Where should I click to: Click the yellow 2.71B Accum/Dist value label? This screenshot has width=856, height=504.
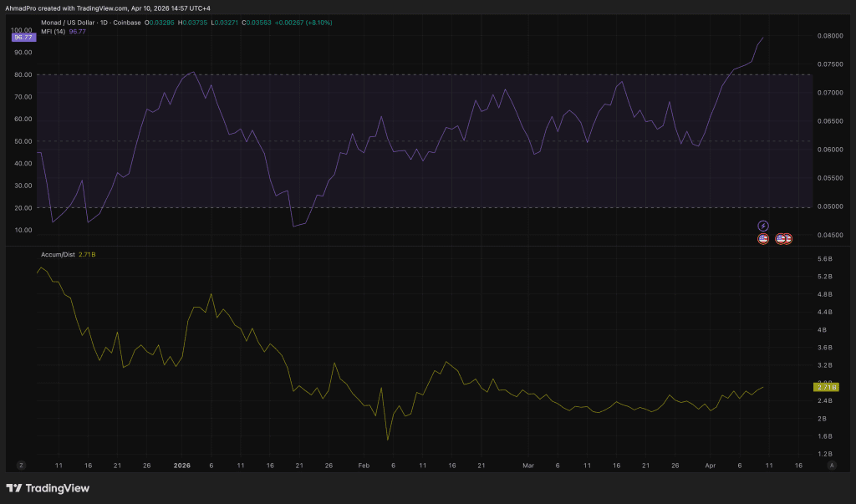click(x=827, y=387)
